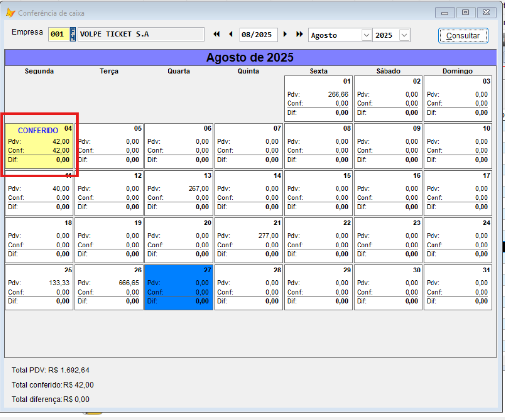Choose day 21 cell showing 277,00
505x420 pixels.
point(249,240)
